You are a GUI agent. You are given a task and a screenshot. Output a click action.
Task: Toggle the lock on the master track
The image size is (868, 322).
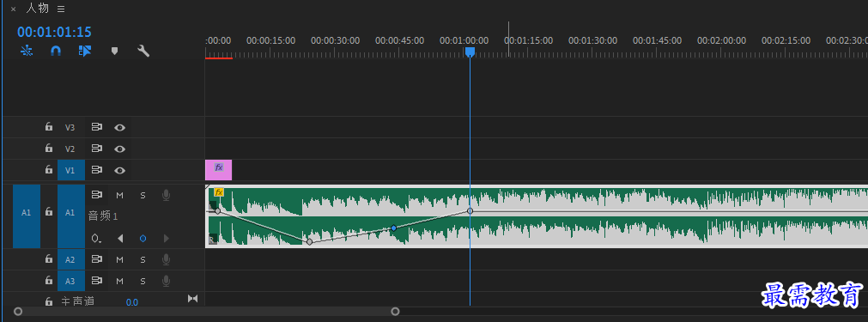point(49,301)
